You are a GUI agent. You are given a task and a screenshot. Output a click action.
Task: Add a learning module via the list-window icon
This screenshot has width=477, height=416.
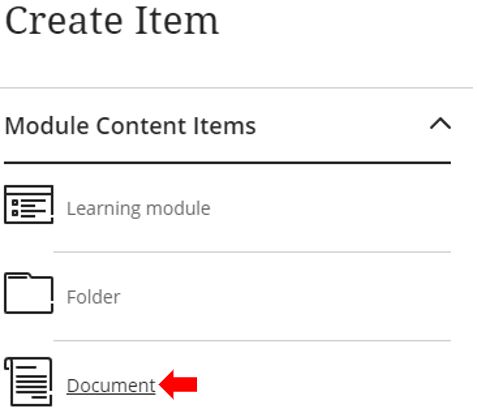29,204
